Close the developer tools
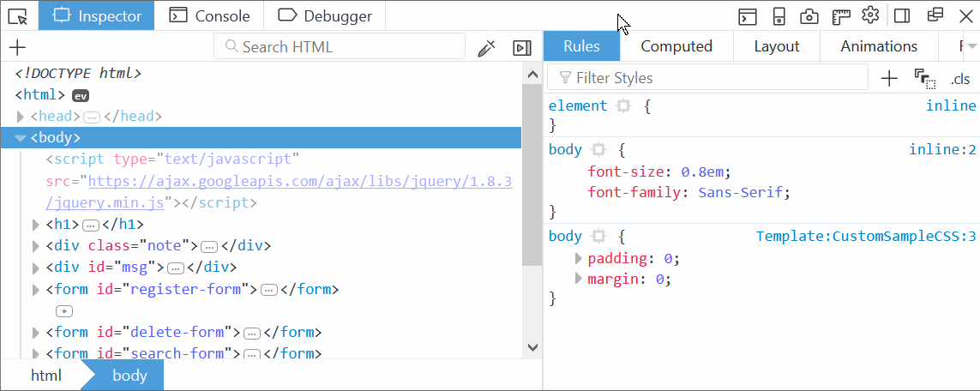980x391 pixels. (965, 15)
